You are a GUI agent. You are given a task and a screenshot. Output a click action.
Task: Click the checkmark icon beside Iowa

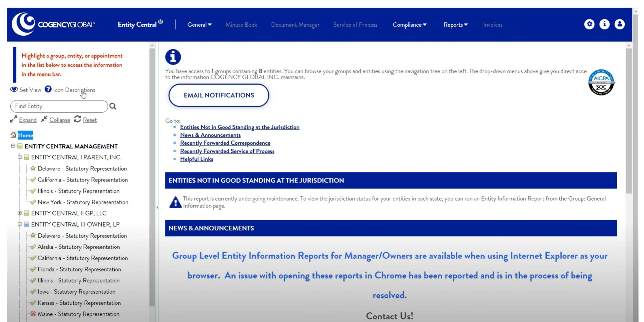[x=33, y=292]
